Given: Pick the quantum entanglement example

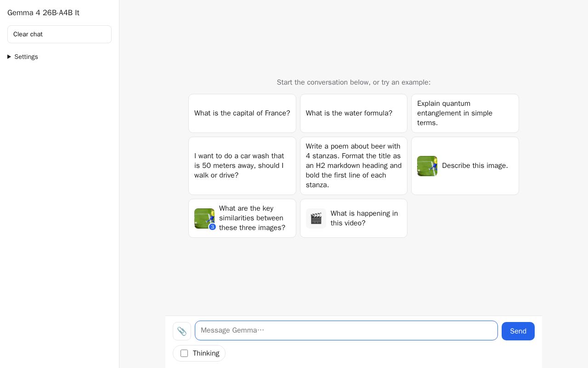Looking at the screenshot, I should click(x=465, y=113).
